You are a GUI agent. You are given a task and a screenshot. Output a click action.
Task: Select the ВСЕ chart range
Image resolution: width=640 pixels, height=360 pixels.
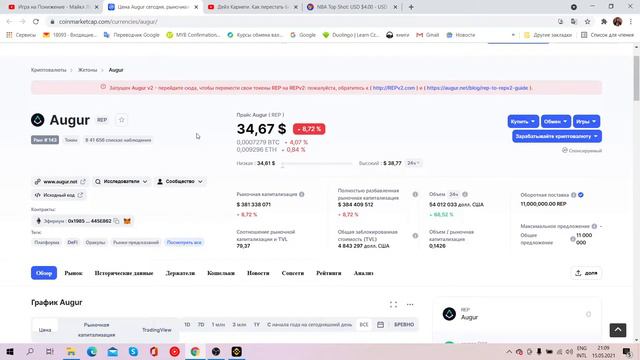coord(364,324)
